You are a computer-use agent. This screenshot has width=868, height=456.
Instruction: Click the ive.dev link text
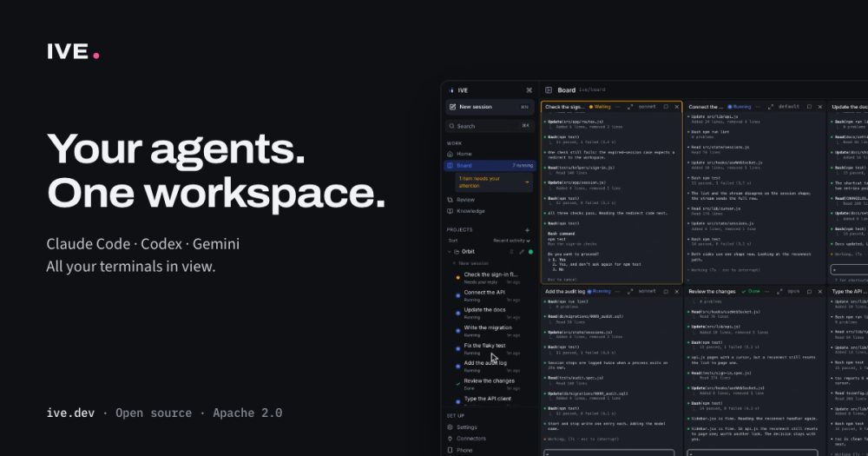[70, 413]
